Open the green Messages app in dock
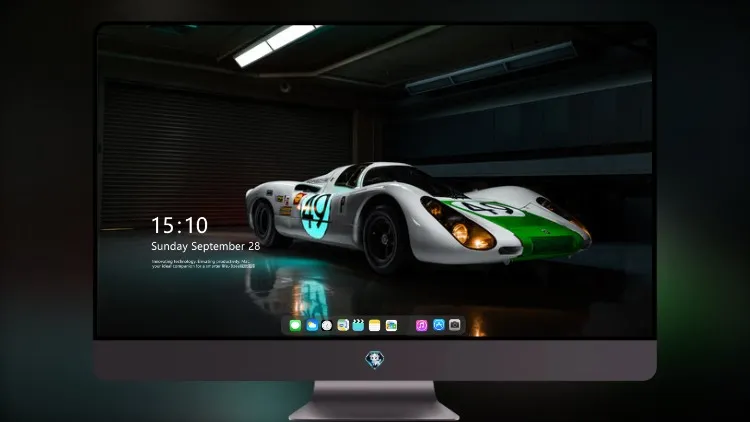This screenshot has width=750, height=422. 295,325
